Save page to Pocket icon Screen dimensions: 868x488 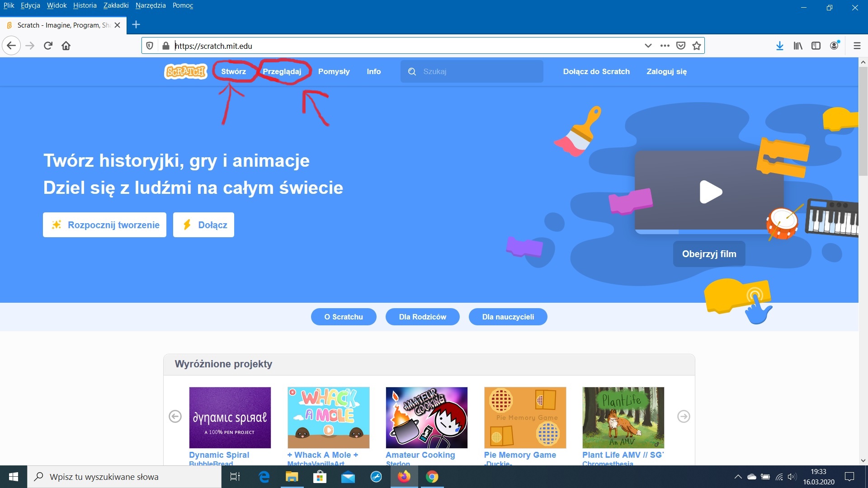(x=681, y=46)
